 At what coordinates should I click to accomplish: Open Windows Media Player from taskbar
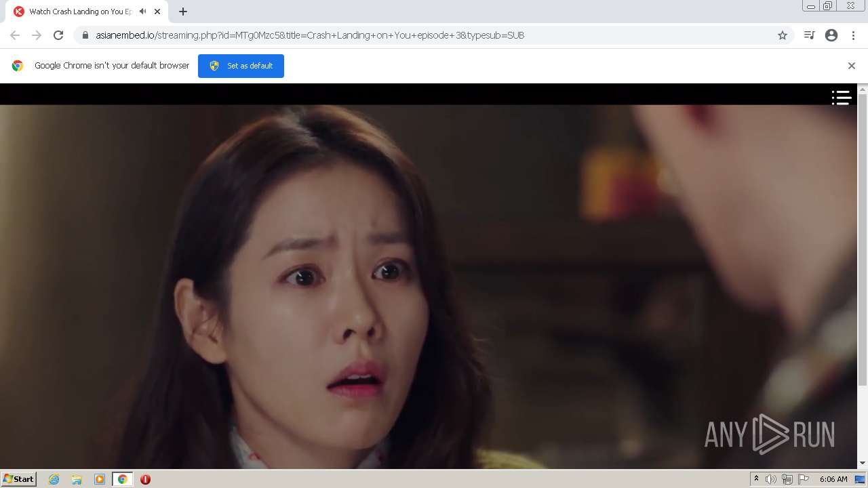tap(100, 479)
